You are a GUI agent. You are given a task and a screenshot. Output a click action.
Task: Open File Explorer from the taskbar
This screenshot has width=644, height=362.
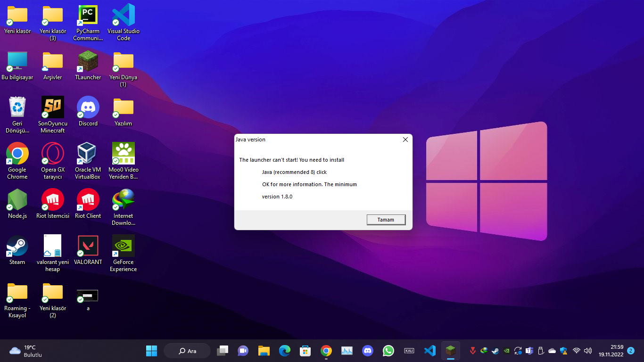pyautogui.click(x=264, y=351)
